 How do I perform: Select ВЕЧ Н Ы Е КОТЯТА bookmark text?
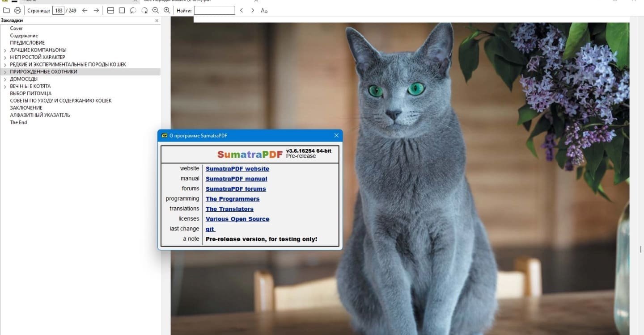coord(30,86)
